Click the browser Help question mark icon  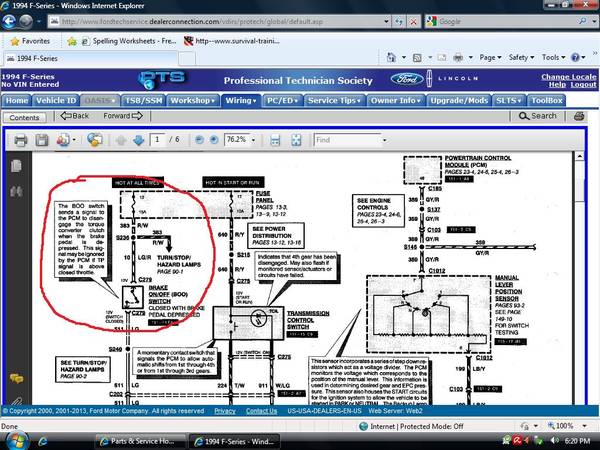pyautogui.click(x=575, y=58)
